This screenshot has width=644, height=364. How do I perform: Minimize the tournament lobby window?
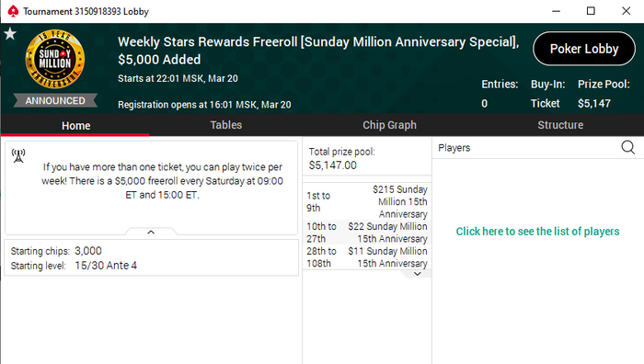coord(556,11)
